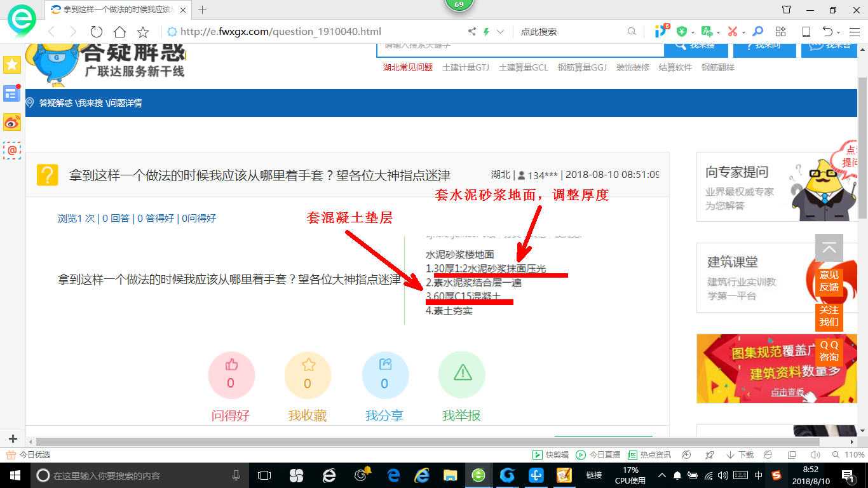Expand the address bar dropdown chevron
Screen dimensions: 868x488
click(500, 32)
